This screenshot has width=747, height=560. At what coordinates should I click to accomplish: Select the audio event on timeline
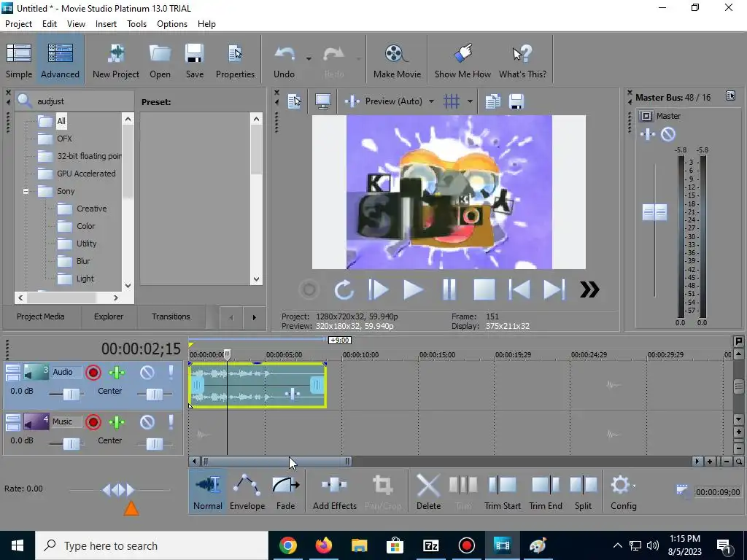(x=258, y=385)
